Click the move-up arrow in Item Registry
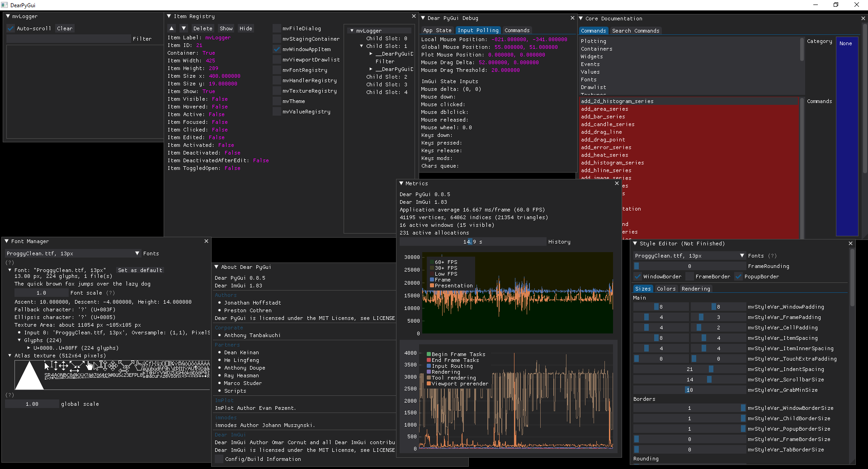Viewport: 868px width, 469px height. coord(171,28)
